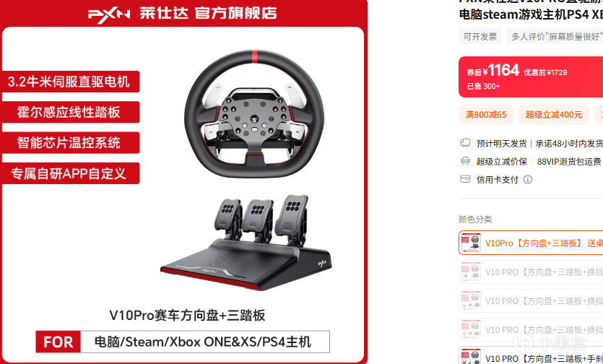The image size is (603, 364).
Task: Click the price protection icon beside 超级立减价保
Action: (465, 161)
